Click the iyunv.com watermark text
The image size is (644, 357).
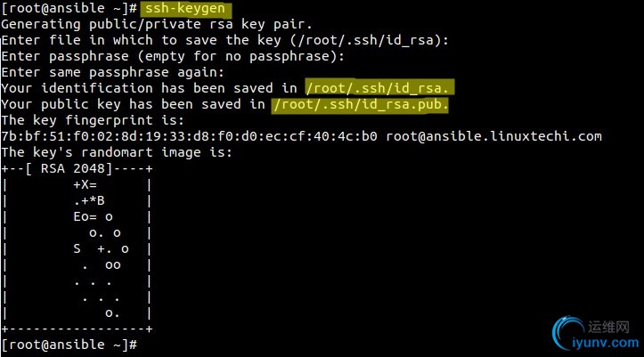click(x=606, y=342)
